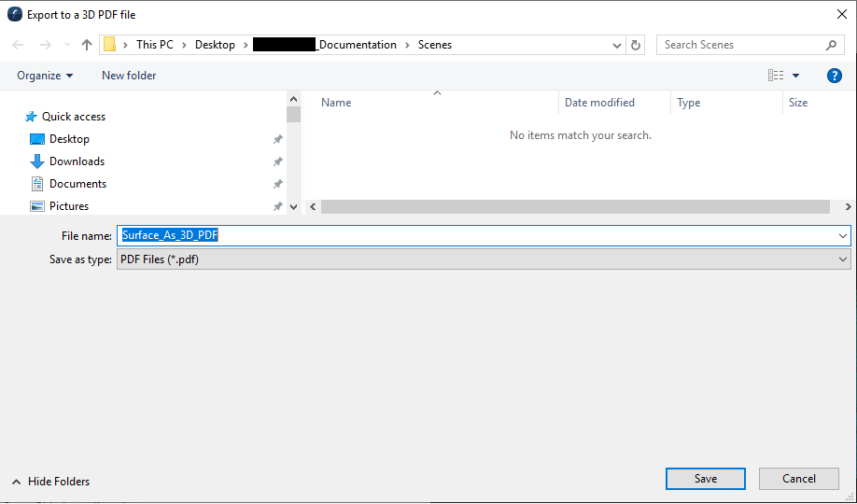857x504 pixels.
Task: Collapse pane with Hide Folders
Action: [x=50, y=482]
